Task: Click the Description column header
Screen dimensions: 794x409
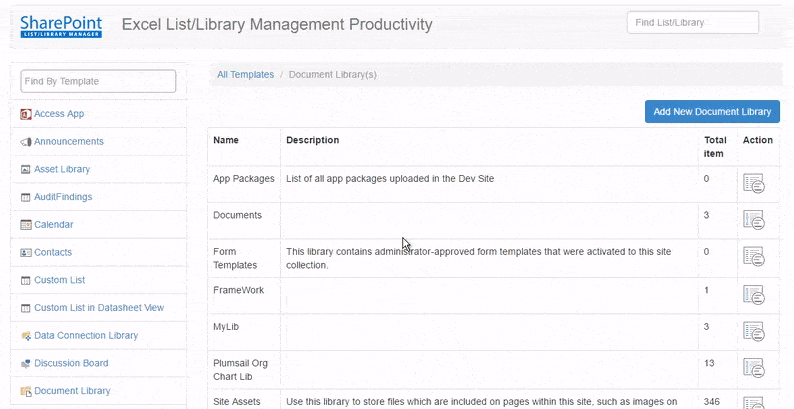Action: click(x=313, y=140)
